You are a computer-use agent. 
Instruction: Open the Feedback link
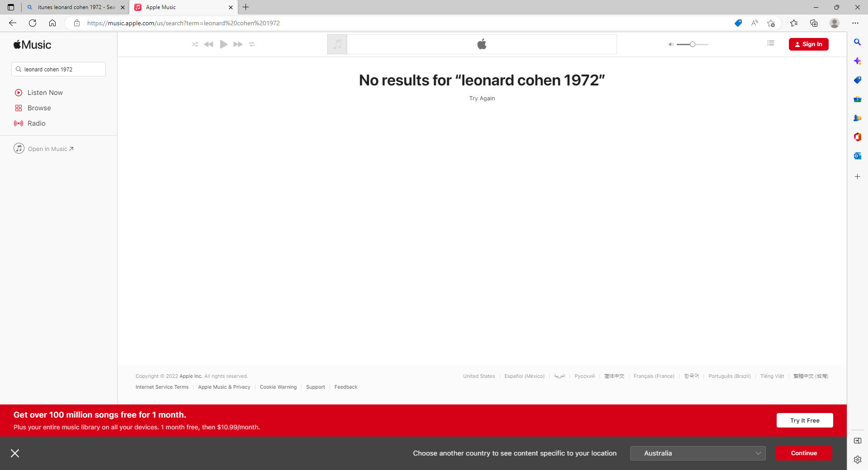(346, 387)
